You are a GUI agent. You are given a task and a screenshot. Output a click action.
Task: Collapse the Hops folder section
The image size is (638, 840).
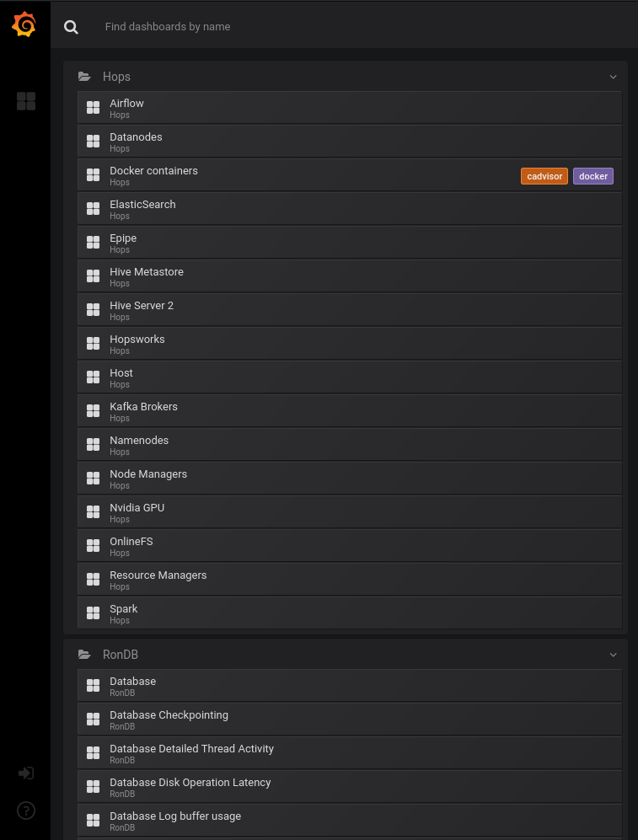pos(613,76)
